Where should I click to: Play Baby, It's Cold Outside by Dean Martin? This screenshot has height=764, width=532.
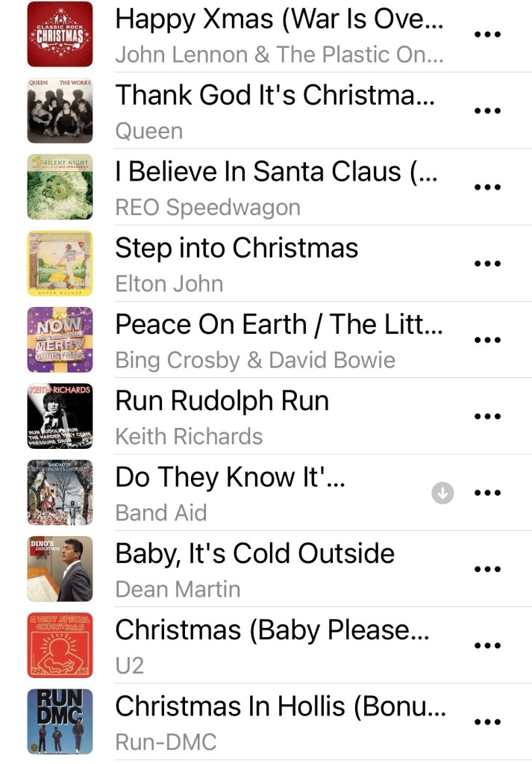point(254,554)
